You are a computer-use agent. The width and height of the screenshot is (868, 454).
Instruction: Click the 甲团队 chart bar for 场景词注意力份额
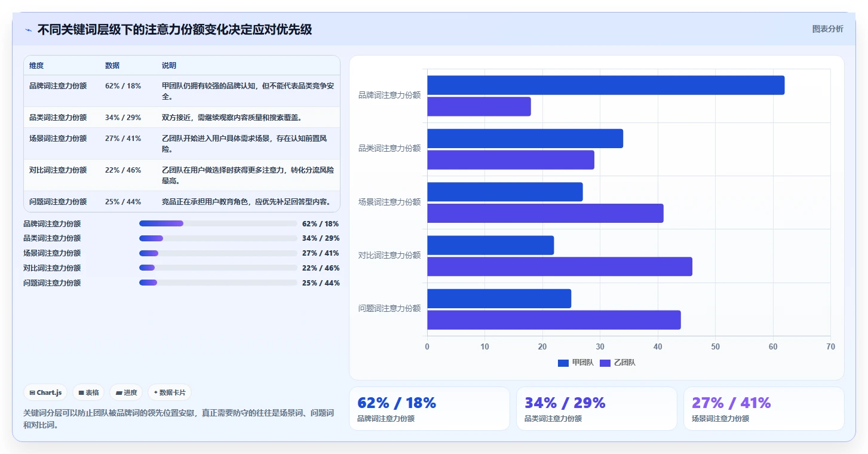[505, 192]
